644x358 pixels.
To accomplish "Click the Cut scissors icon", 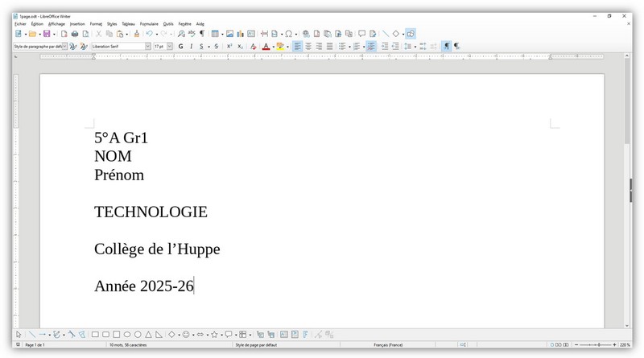I will tap(98, 34).
